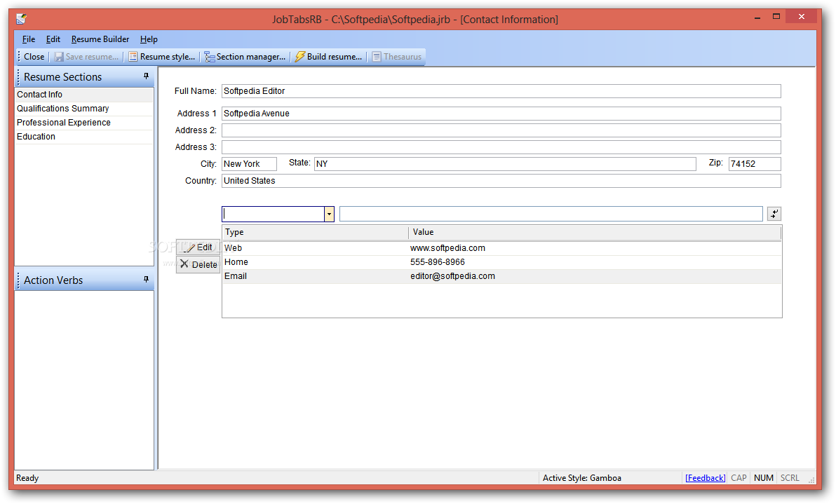Screen dimensions: 836x504
Task: Click the Resume style page icon
Action: (x=133, y=57)
